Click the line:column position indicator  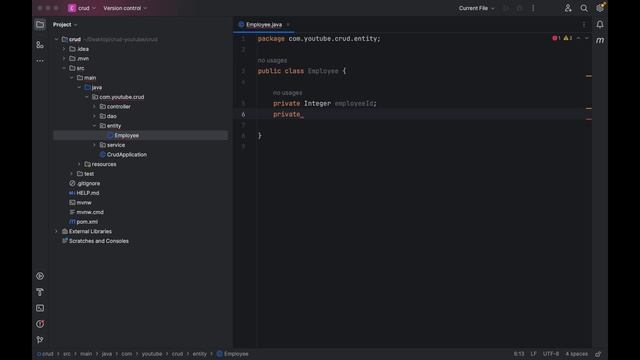(x=519, y=354)
